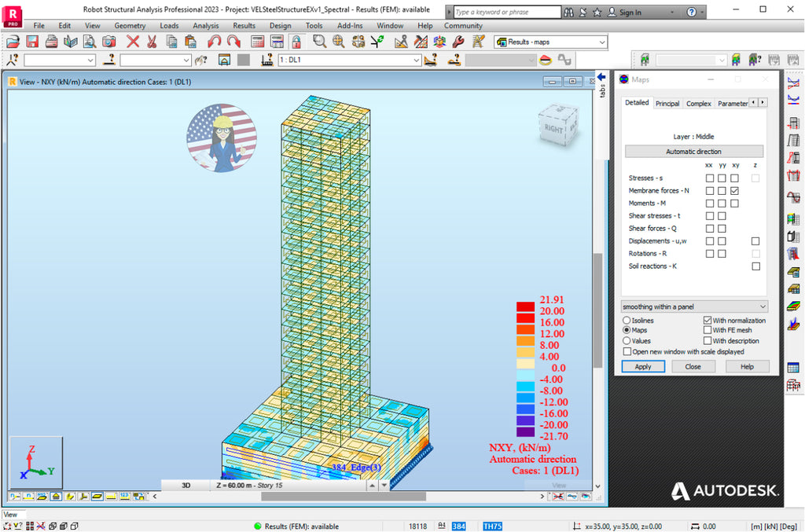Click the Redo arrow icon
The height and width of the screenshot is (532, 805).
pos(233,41)
